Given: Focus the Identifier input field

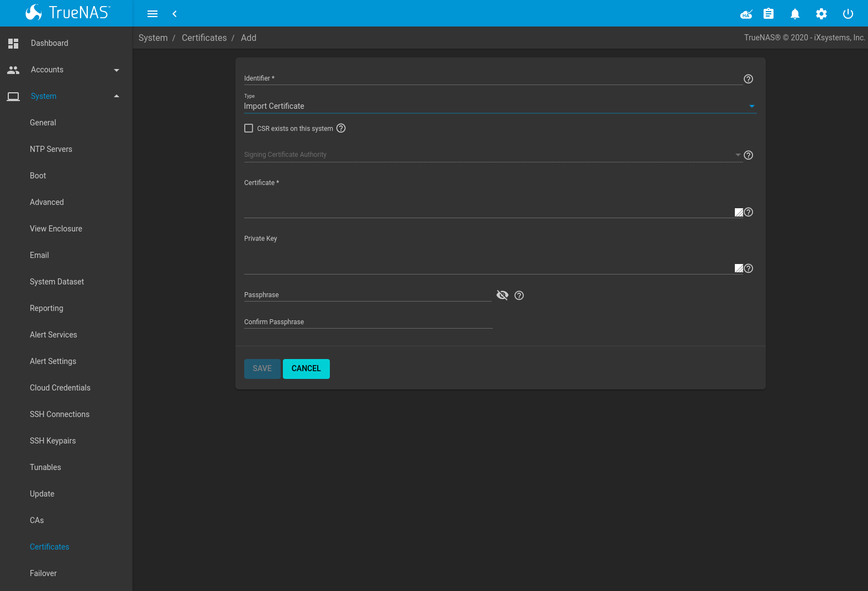Looking at the screenshot, I should click(x=493, y=78).
